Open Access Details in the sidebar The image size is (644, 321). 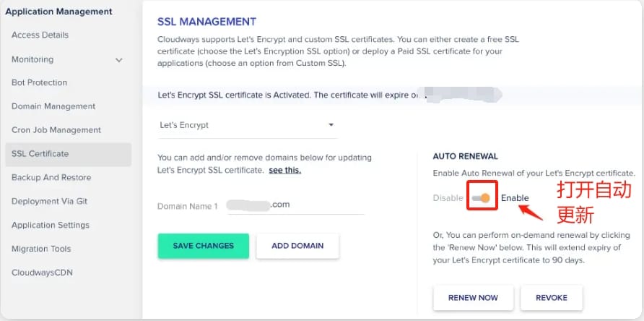tap(40, 35)
